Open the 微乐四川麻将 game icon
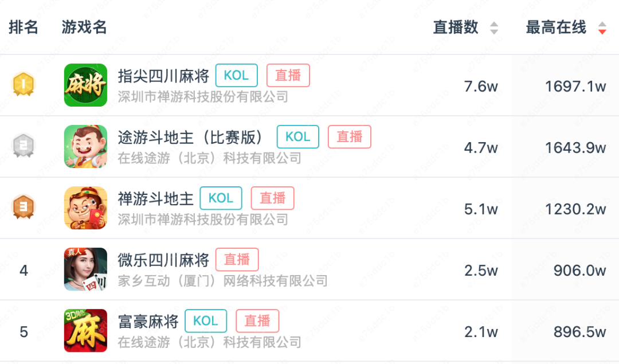This screenshot has width=619, height=364. tap(85, 269)
